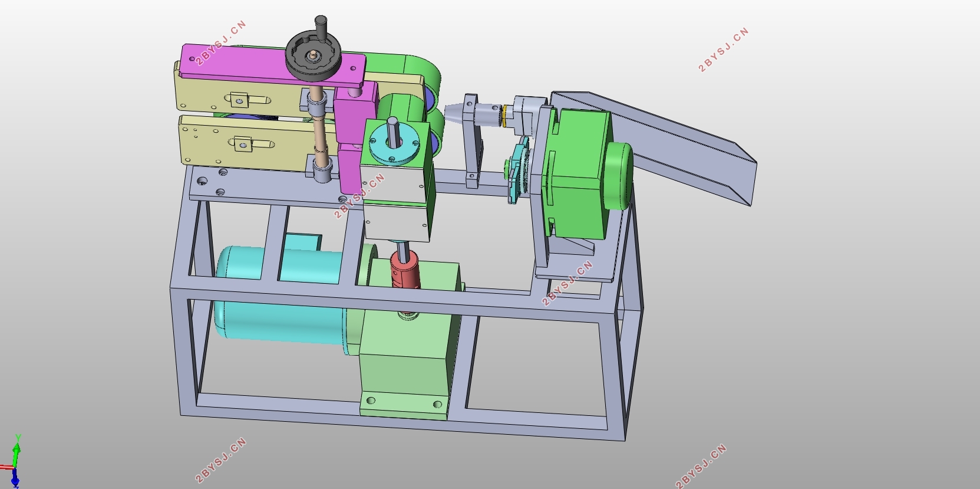The height and width of the screenshot is (489, 980).
Task: Select the gray cone-shaped nozzle tip
Action: tap(454, 112)
